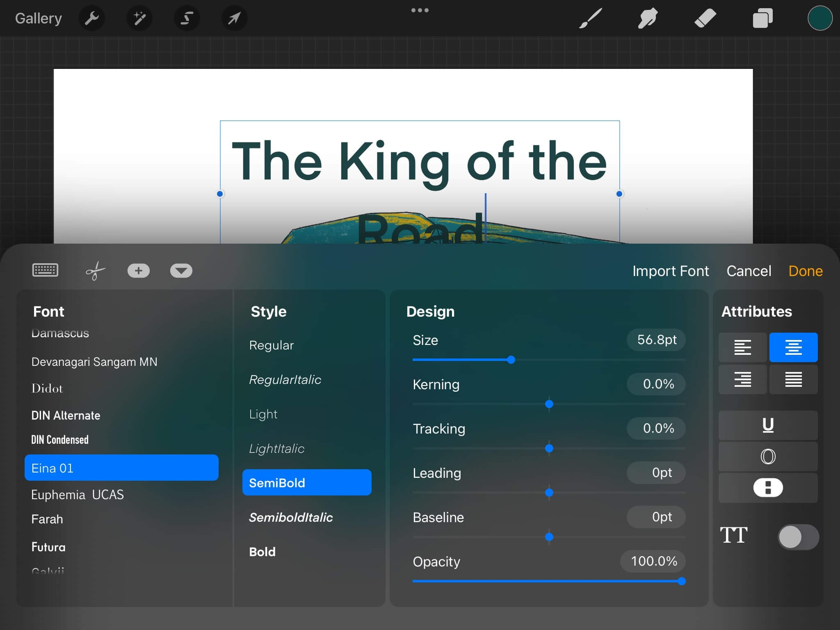Activate the Selection S-shaped tool
This screenshot has height=630, width=840.
[187, 18]
